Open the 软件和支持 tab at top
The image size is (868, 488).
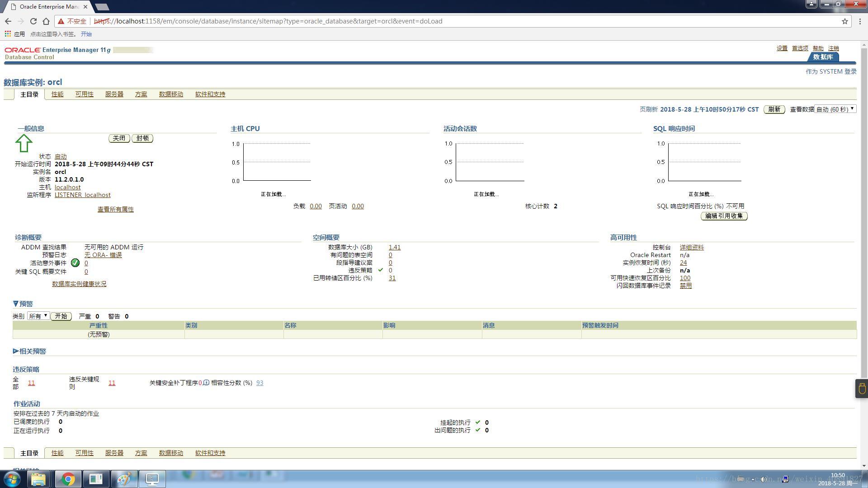coord(210,94)
